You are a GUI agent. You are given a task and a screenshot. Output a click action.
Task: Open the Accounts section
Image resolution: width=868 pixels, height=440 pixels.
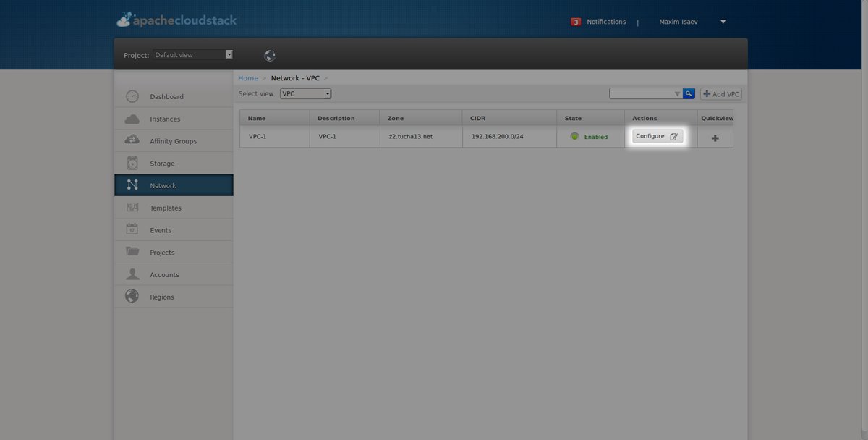[x=174, y=275]
